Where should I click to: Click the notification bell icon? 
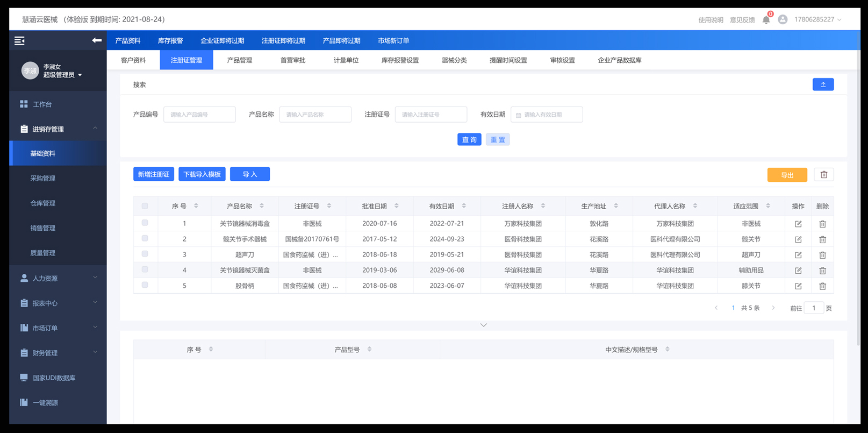tap(766, 20)
